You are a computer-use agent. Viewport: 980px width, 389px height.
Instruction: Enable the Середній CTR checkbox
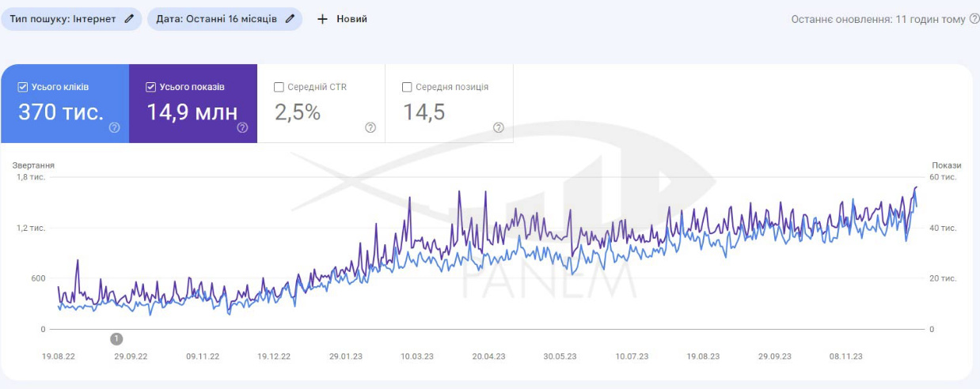point(279,87)
